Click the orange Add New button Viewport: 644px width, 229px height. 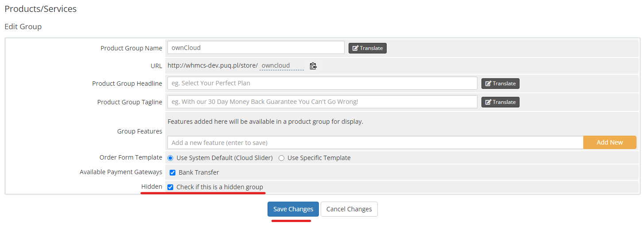pyautogui.click(x=610, y=142)
